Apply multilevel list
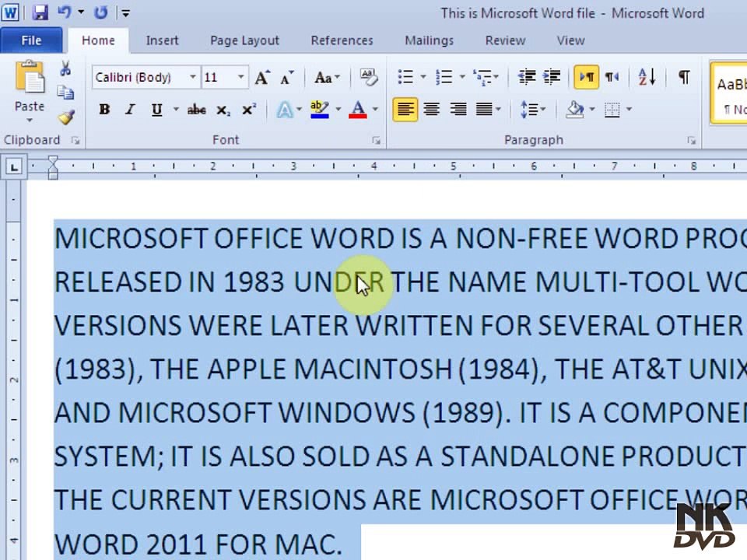This screenshot has height=560, width=747. [x=482, y=77]
